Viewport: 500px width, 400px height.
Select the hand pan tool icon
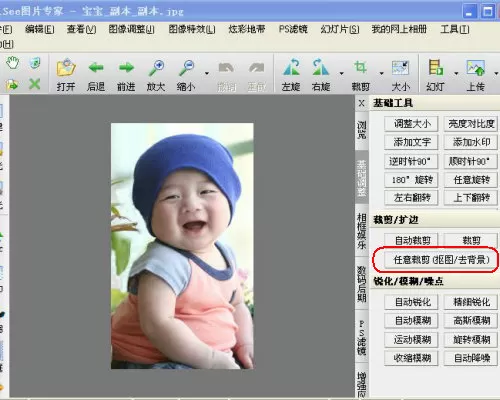click(x=13, y=63)
